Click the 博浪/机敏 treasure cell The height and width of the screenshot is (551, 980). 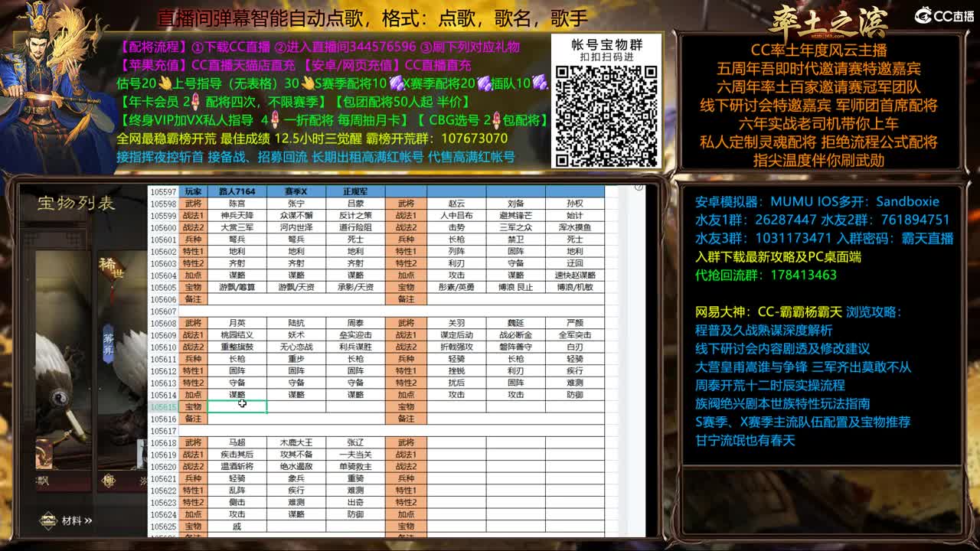(575, 287)
